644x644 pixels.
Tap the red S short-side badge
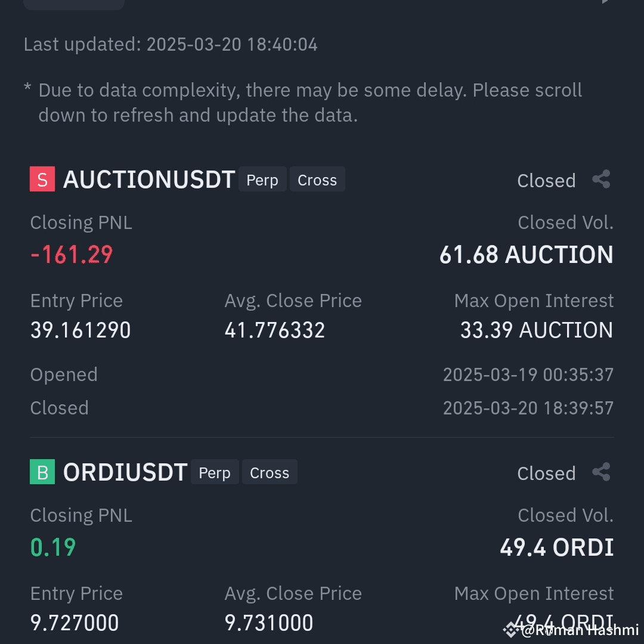(42, 179)
